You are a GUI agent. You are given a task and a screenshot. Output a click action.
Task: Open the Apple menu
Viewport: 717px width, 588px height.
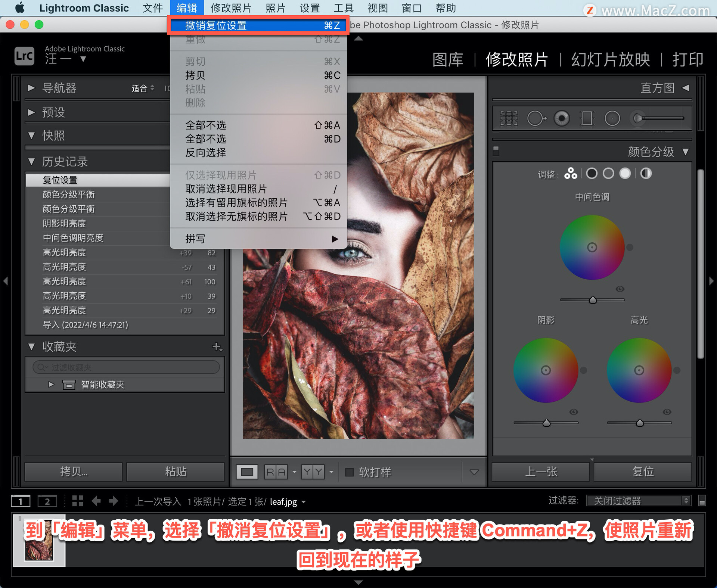(19, 8)
